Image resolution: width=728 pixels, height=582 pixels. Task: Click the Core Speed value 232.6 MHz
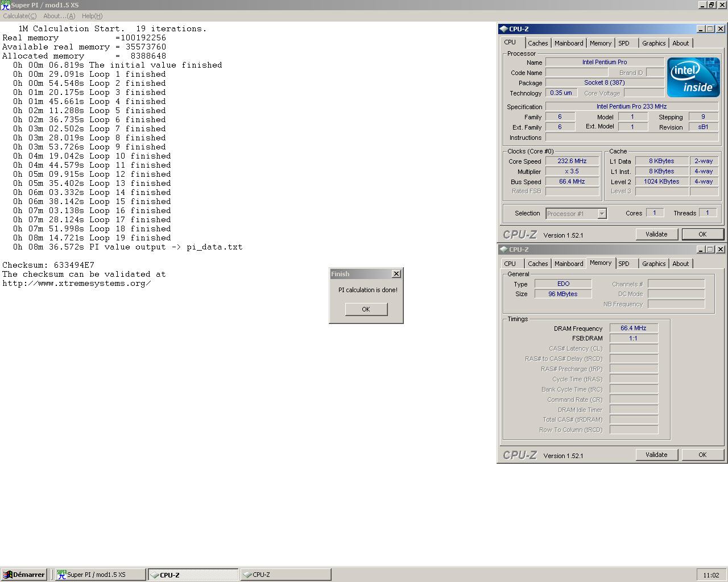coord(572,161)
